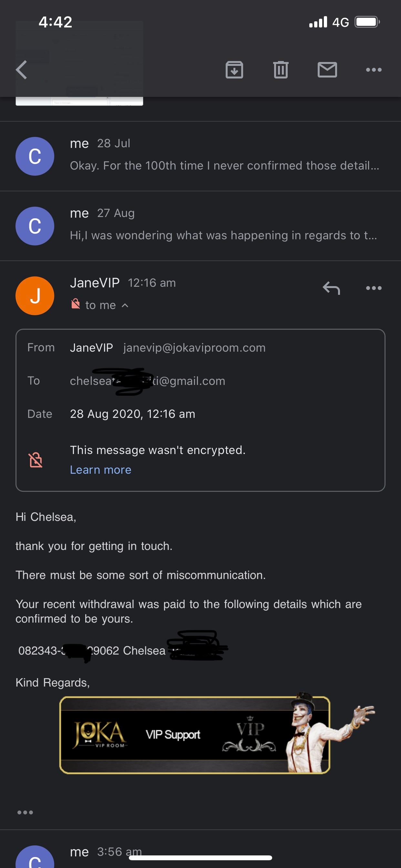
Task: Tap the red no-encryption lock icon
Action: 76,304
